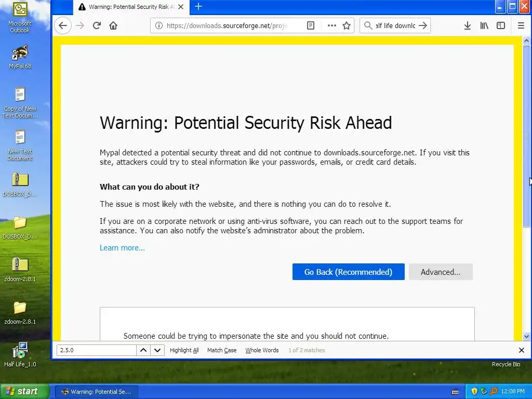Follow the Learn more… link
The height and width of the screenshot is (399, 532).
(122, 248)
